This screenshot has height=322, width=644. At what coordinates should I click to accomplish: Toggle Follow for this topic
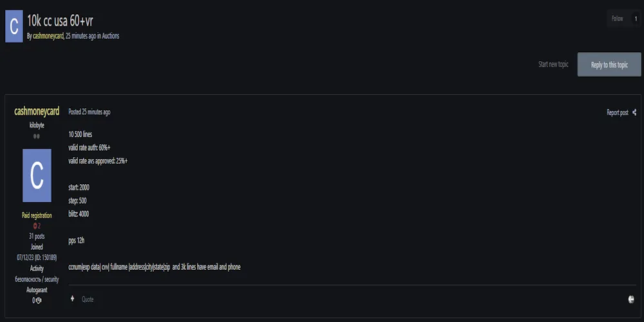(x=617, y=19)
